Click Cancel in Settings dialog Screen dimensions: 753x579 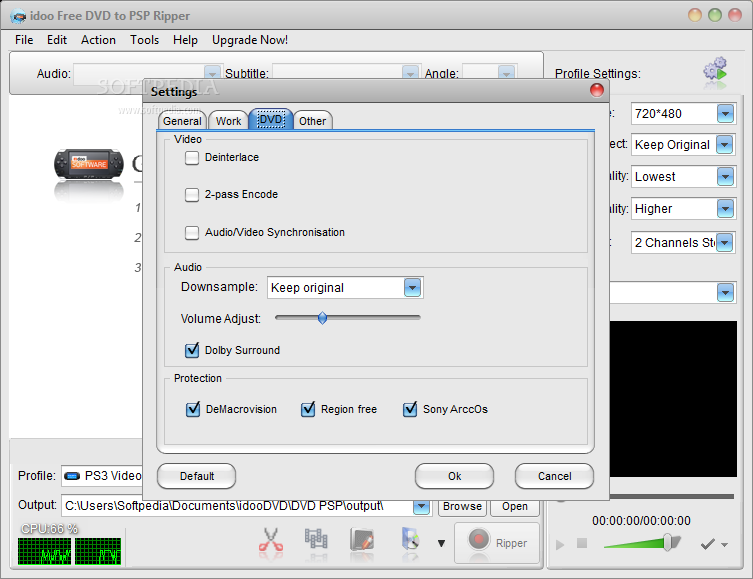point(554,476)
